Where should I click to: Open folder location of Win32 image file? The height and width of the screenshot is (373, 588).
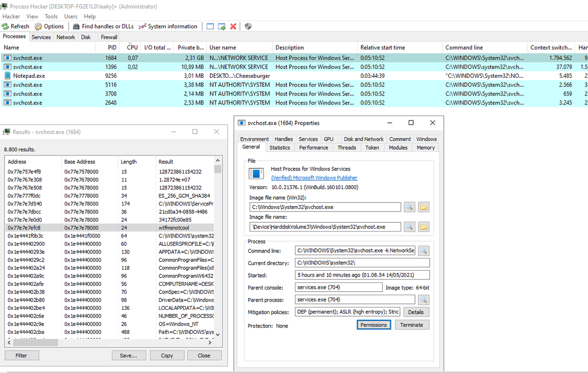pyautogui.click(x=424, y=207)
